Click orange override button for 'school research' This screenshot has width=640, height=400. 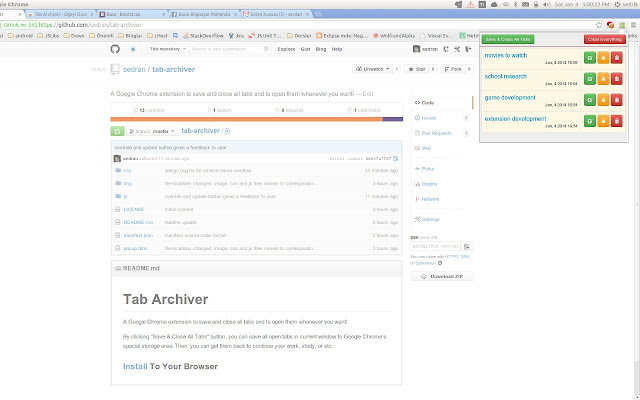click(603, 78)
